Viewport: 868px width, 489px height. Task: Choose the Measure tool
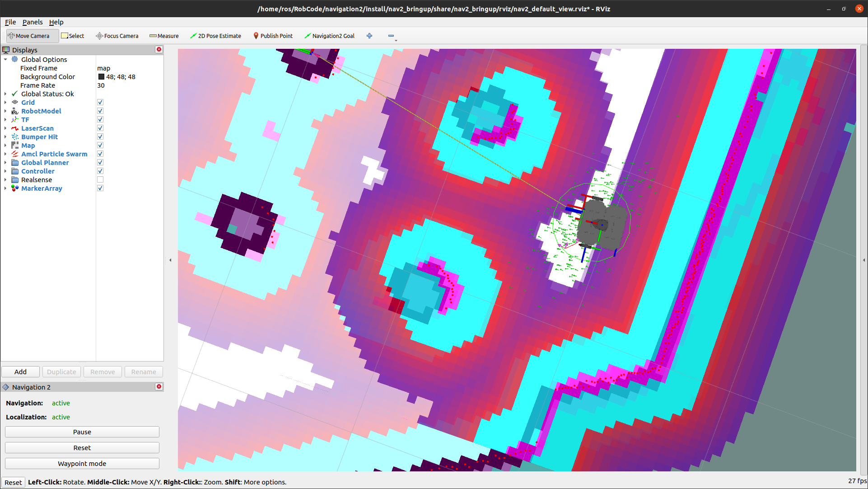coord(164,36)
